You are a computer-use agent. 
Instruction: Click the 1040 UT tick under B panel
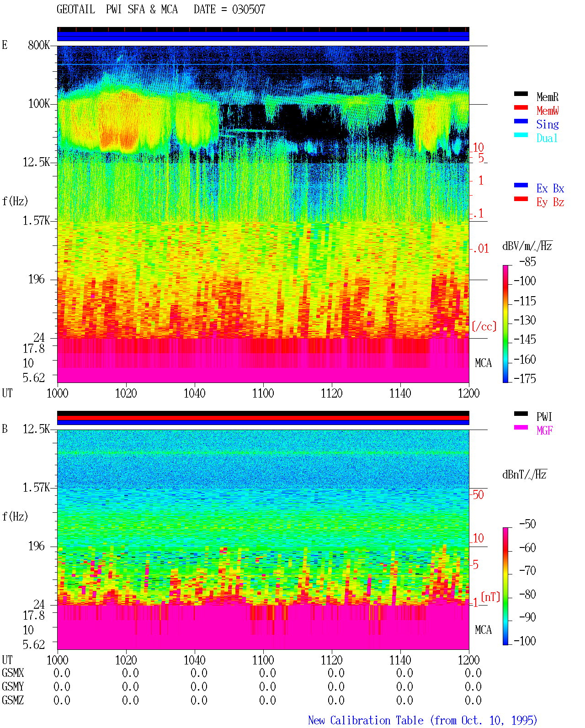tap(194, 660)
